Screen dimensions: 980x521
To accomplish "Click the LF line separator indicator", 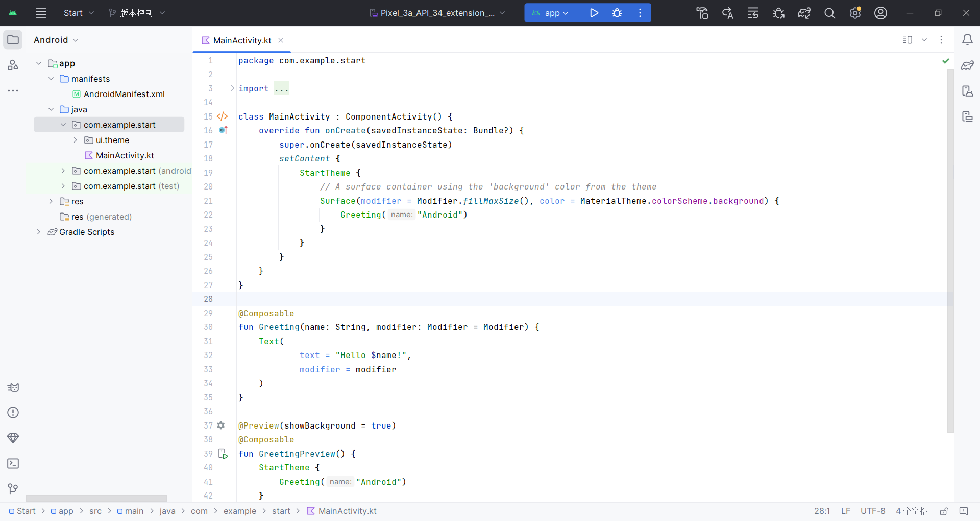I will [846, 511].
